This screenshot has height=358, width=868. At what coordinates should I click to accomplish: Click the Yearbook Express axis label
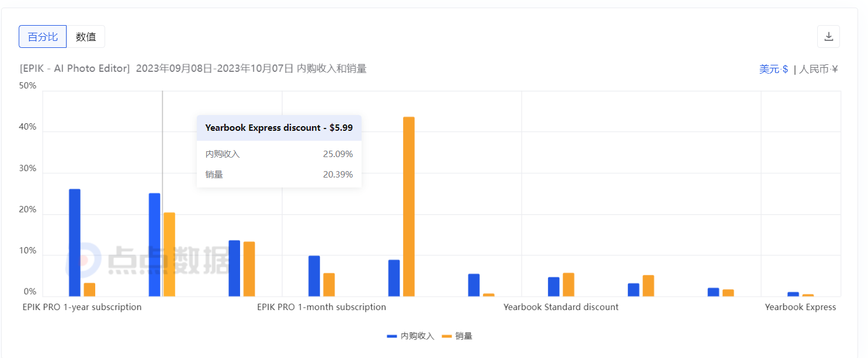(800, 307)
